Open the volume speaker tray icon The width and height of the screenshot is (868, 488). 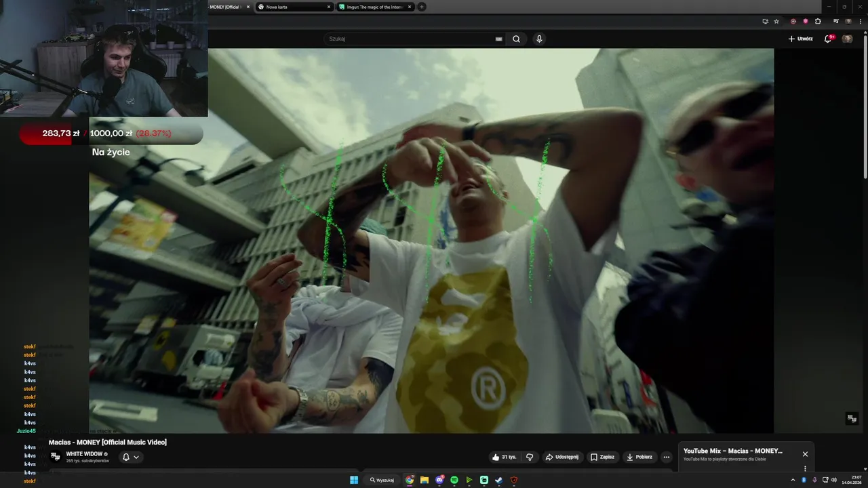[x=833, y=480]
